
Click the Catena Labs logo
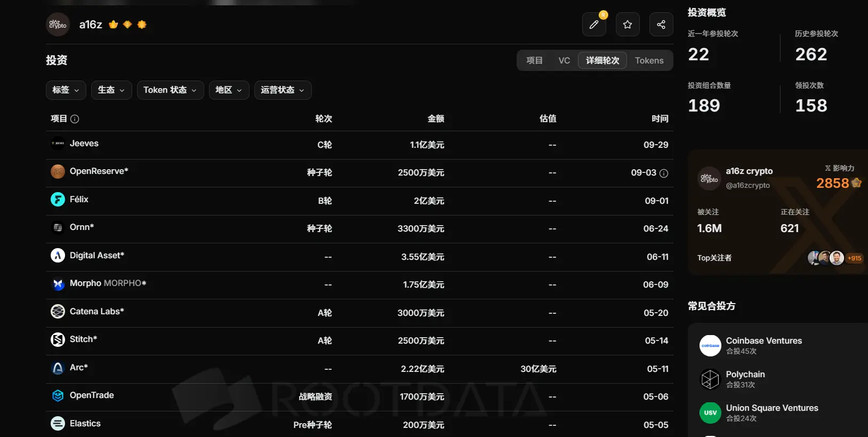pos(58,312)
